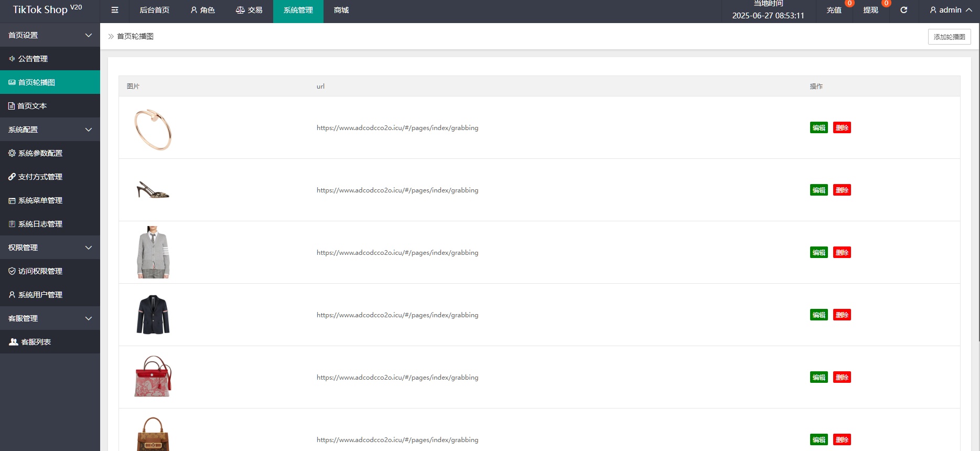Viewport: 980px width, 451px height.
Task: Switch to the 交易 top menu
Action: pos(249,10)
